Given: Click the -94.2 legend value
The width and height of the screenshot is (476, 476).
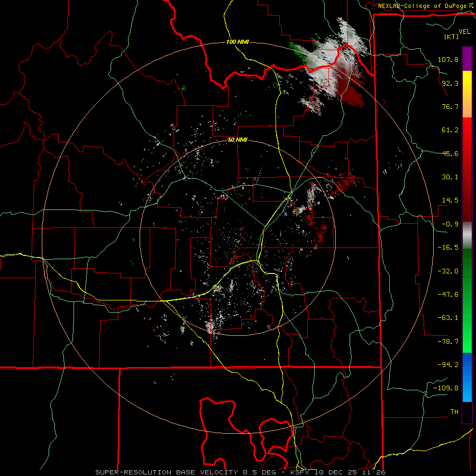Looking at the screenshot, I should click(x=448, y=365).
